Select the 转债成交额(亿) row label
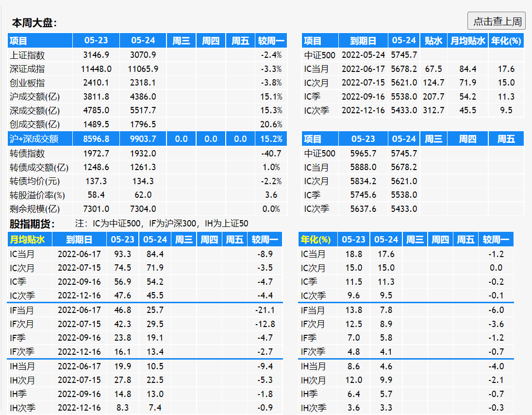The image size is (532, 415). click(39, 168)
